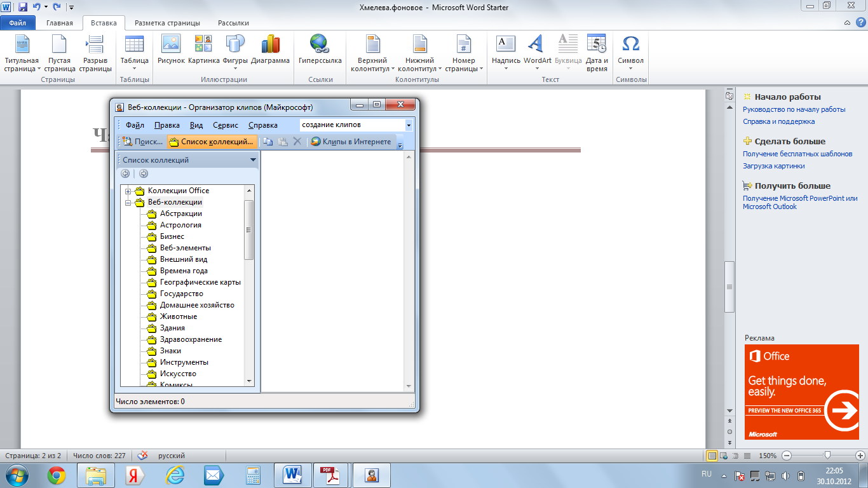The image size is (868, 488).
Task: Open the Верхний колонтитул header menu
Action: coord(372,53)
